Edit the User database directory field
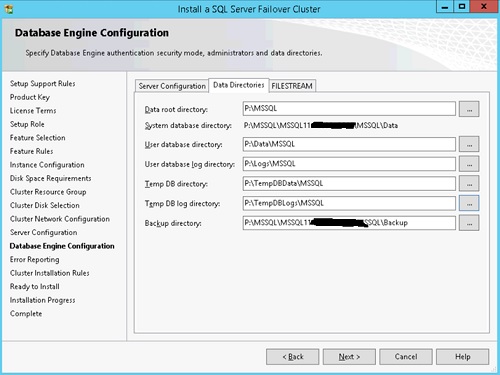The height and width of the screenshot is (375, 500). [349, 144]
